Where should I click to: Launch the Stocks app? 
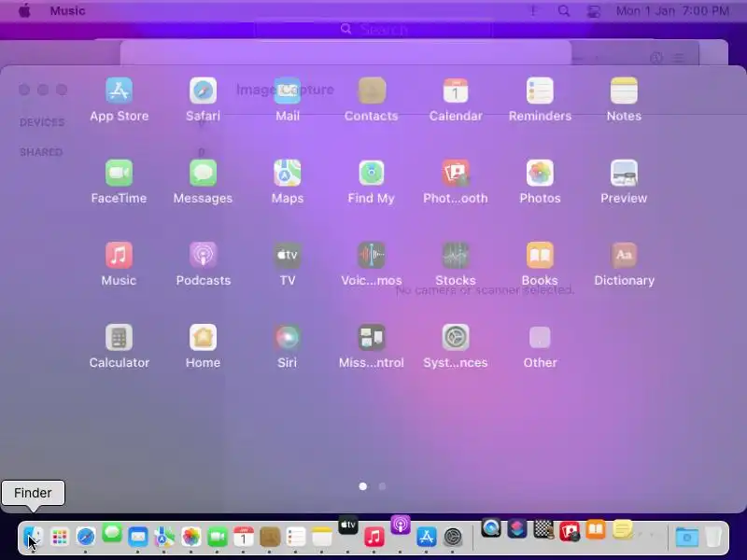[x=456, y=255]
